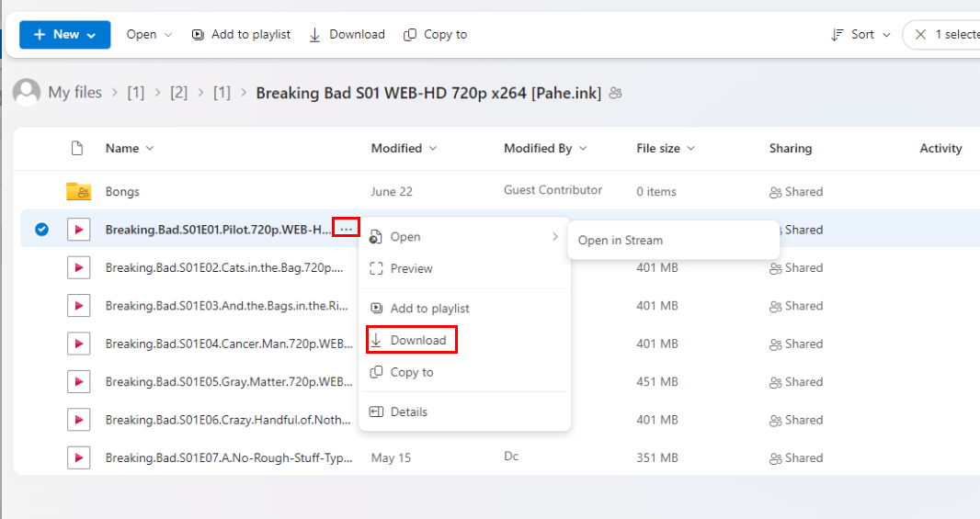
Task: Select Open in Stream from the submenu
Action: click(620, 241)
